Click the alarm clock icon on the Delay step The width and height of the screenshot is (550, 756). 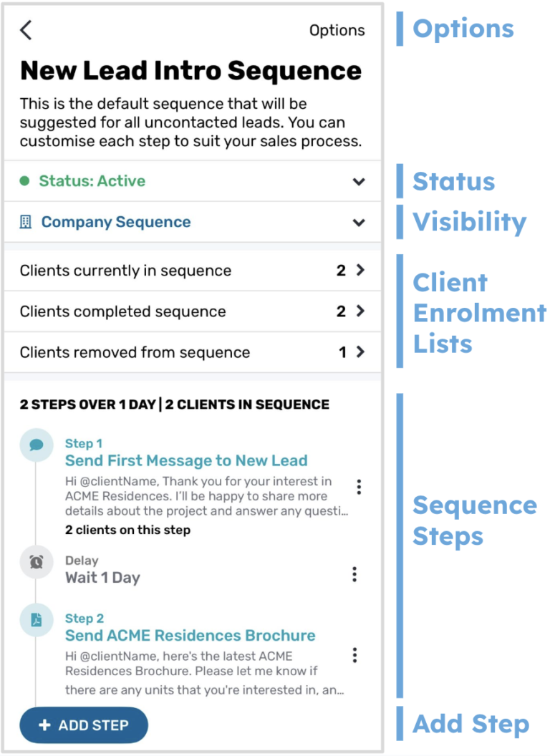click(35, 561)
